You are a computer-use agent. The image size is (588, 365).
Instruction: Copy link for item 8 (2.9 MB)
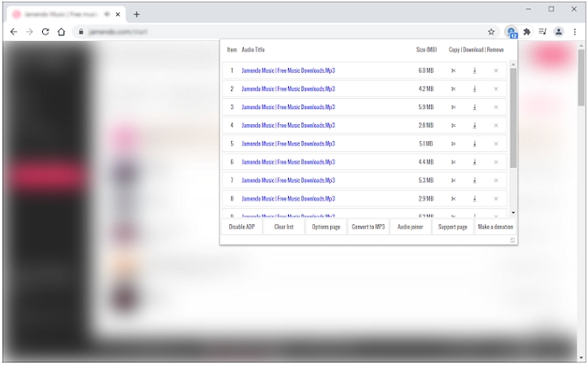pyautogui.click(x=454, y=199)
